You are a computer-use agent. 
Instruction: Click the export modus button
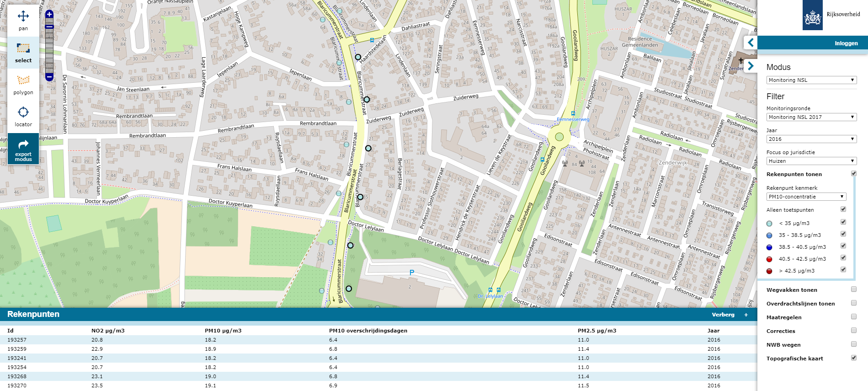pyautogui.click(x=23, y=149)
